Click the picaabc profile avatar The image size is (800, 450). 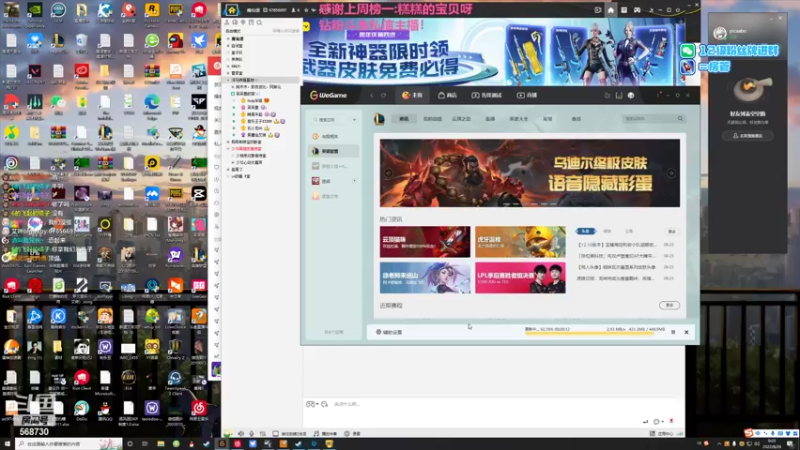(720, 33)
